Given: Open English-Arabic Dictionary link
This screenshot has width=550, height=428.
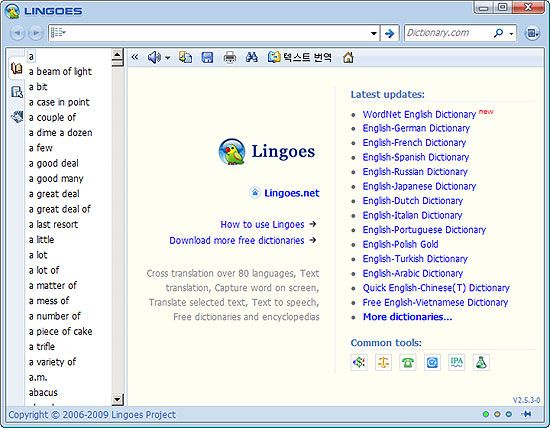Looking at the screenshot, I should pyautogui.click(x=412, y=273).
